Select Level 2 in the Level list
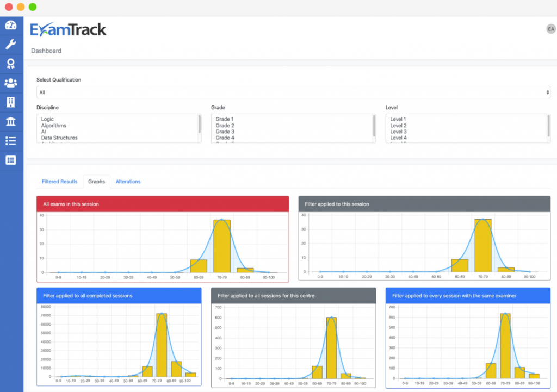The height and width of the screenshot is (392, 557). (x=398, y=126)
